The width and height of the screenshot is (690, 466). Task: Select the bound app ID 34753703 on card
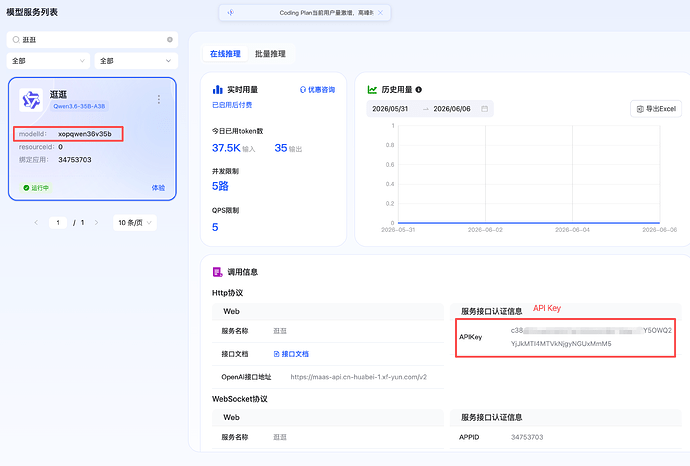point(75,160)
